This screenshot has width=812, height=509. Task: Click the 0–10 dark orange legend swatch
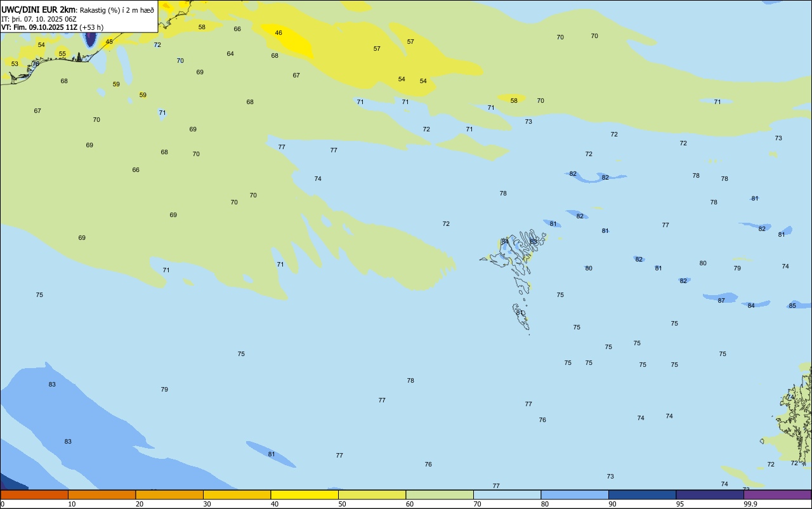click(x=34, y=494)
